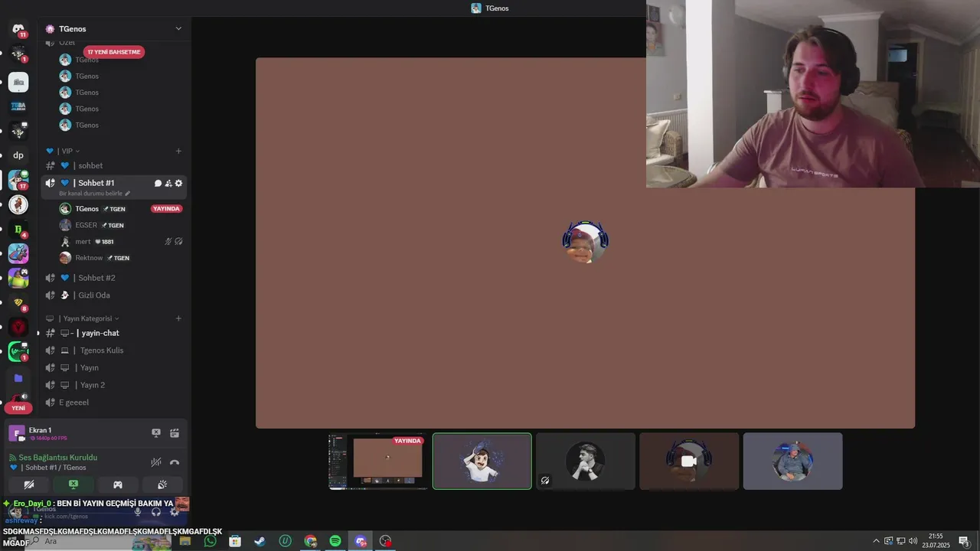Open Steam from the taskbar

(260, 541)
